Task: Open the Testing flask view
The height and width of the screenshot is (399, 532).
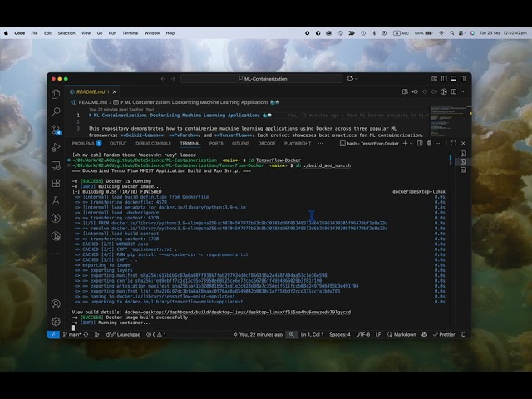Action: tap(56, 200)
